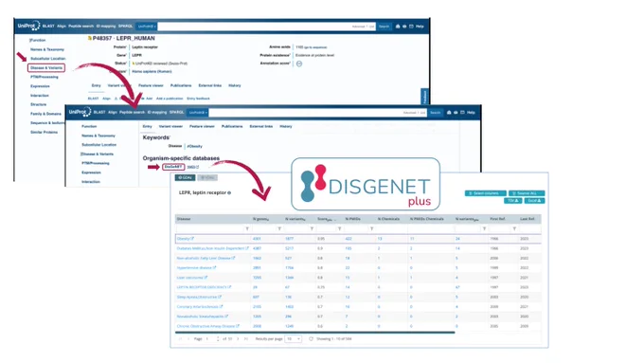This screenshot has height=363, width=644.
Task: Select the VDAs tab
Action: point(207,177)
